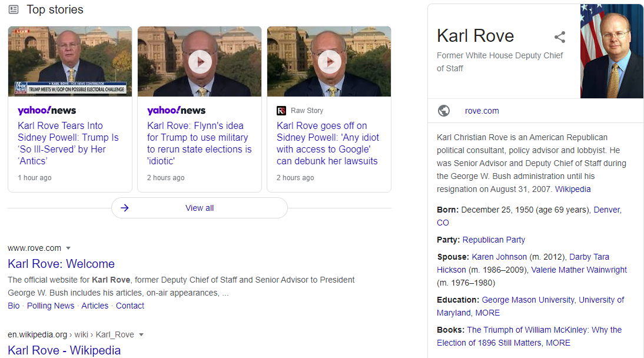Open the Polling News sitelink
This screenshot has height=358, width=644.
[51, 306]
